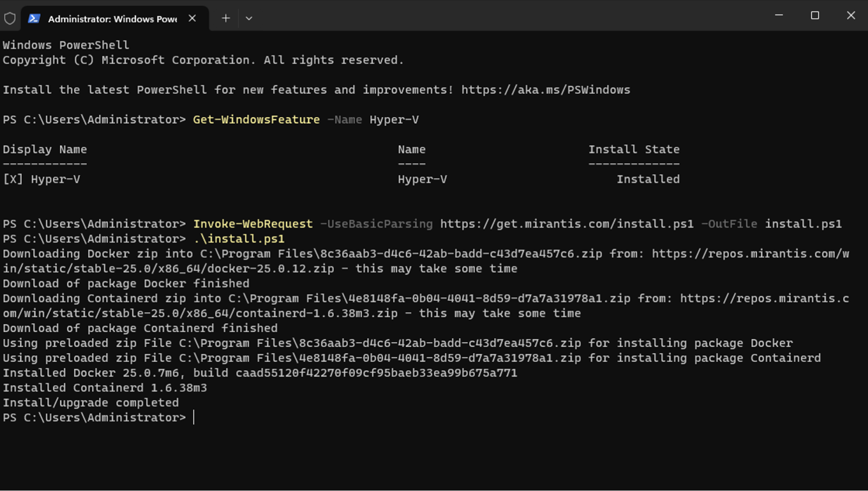Click 'Download of package Containerd finished' line

pos(140,328)
